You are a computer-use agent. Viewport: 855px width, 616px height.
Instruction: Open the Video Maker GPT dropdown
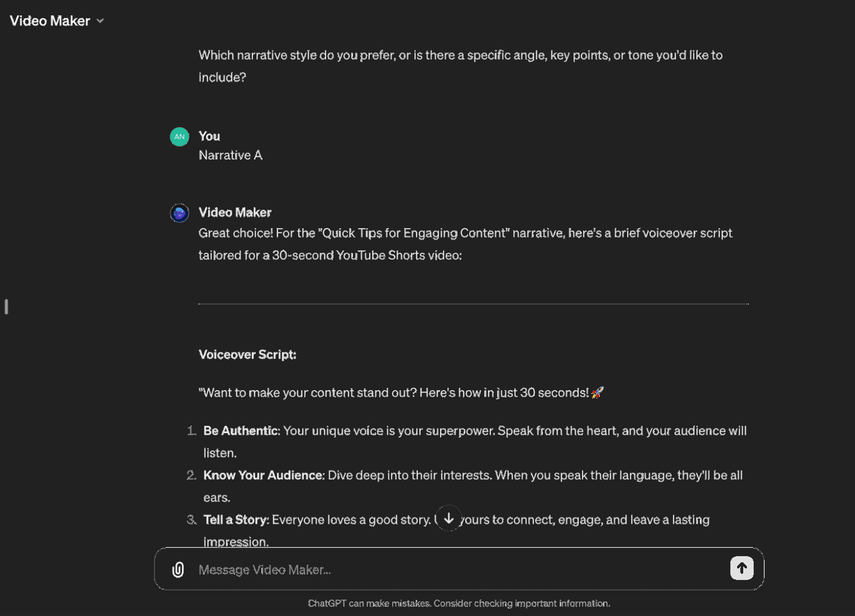[x=56, y=20]
